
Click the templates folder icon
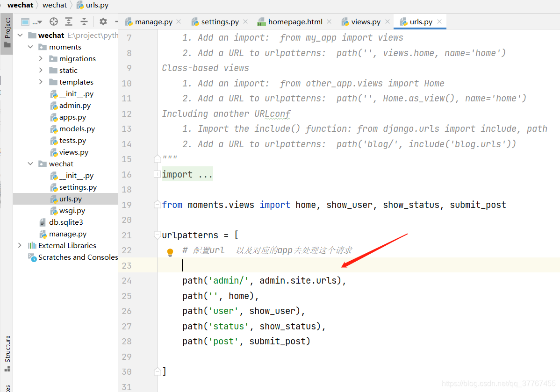click(x=53, y=82)
